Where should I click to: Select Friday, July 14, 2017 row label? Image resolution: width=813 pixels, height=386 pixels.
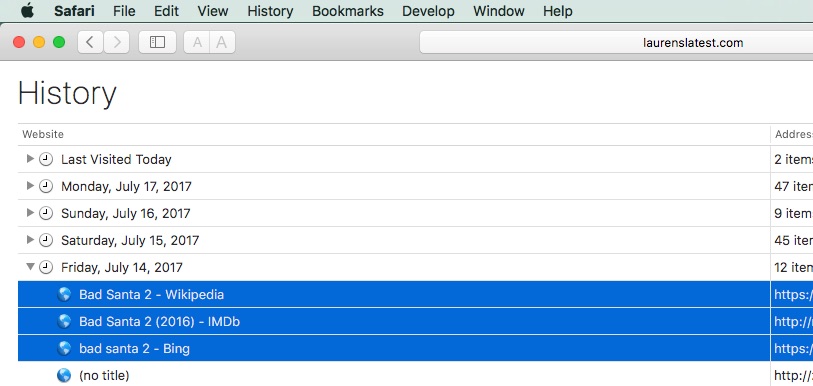tap(122, 267)
